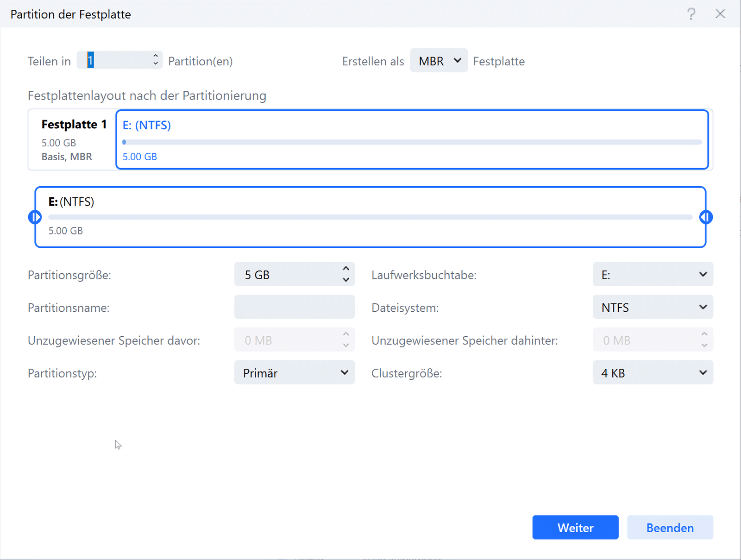
Task: Click the right resize handle of the partition
Action: [x=706, y=216]
